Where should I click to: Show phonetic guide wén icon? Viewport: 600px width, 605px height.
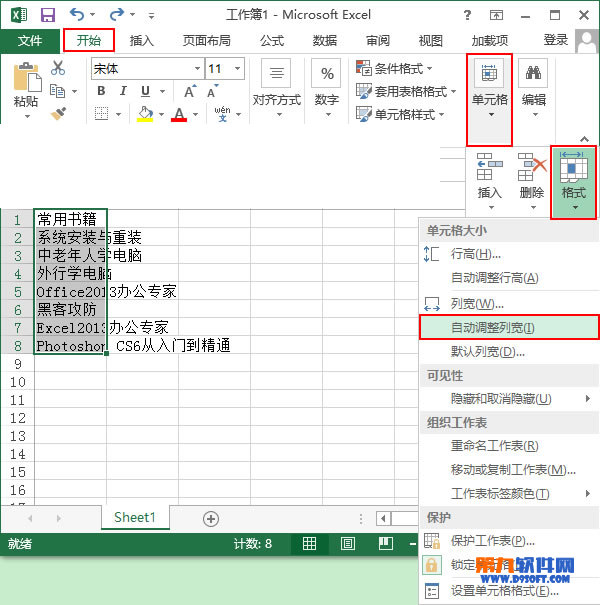223,113
